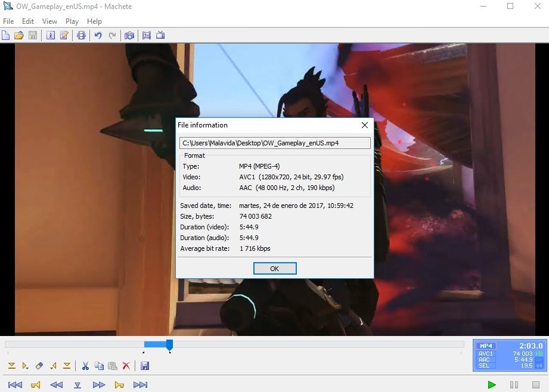Click the 'MP4 (MPEG-4)' type value
The height and width of the screenshot is (392, 549).
click(259, 166)
